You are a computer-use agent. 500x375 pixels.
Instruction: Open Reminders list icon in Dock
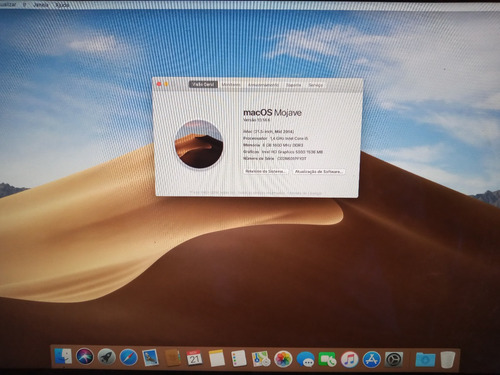pos(239,359)
